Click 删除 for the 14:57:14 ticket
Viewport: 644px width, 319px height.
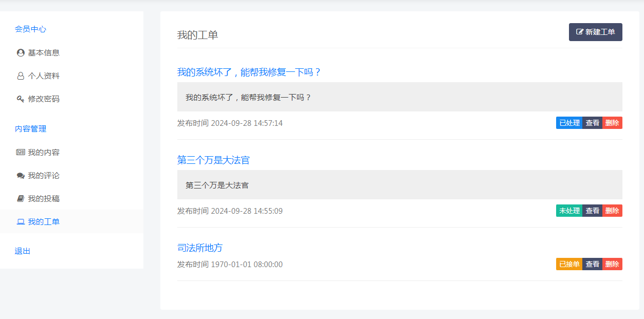pyautogui.click(x=612, y=123)
